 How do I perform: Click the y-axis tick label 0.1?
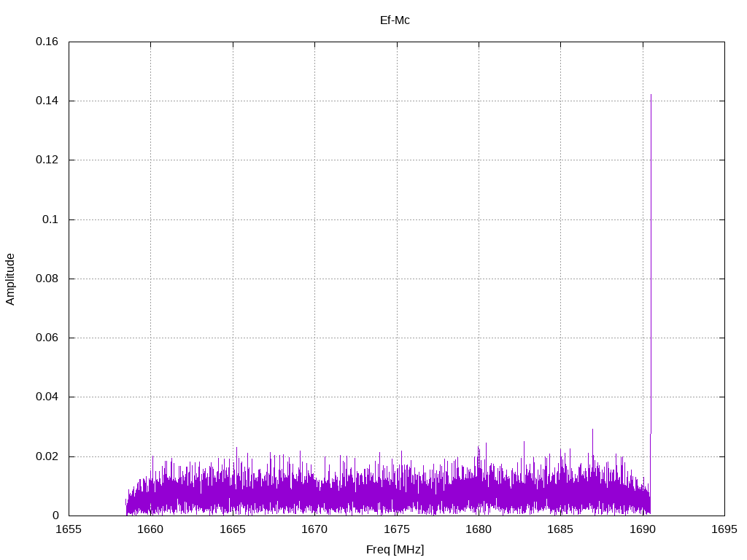tap(50, 219)
